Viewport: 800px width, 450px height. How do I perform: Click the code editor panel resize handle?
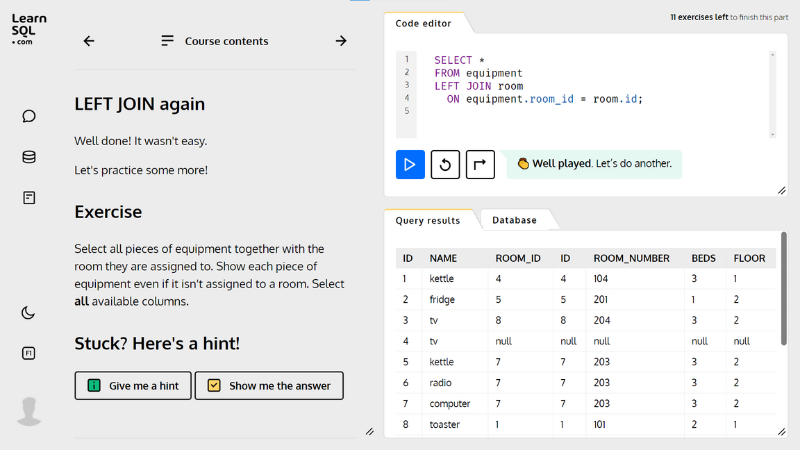[782, 190]
